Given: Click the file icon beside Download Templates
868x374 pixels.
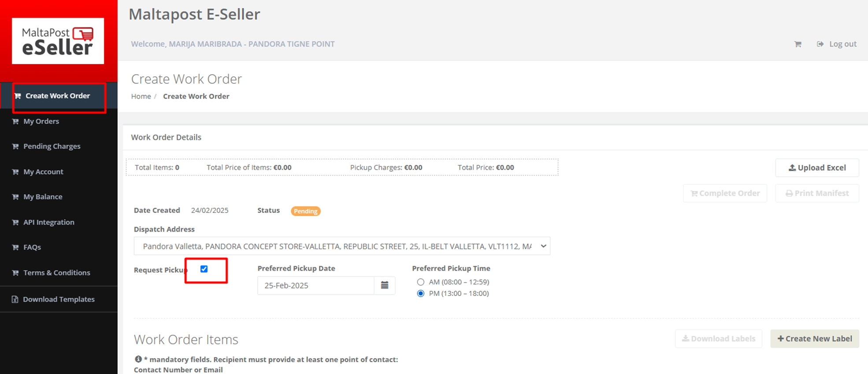Looking at the screenshot, I should tap(15, 299).
